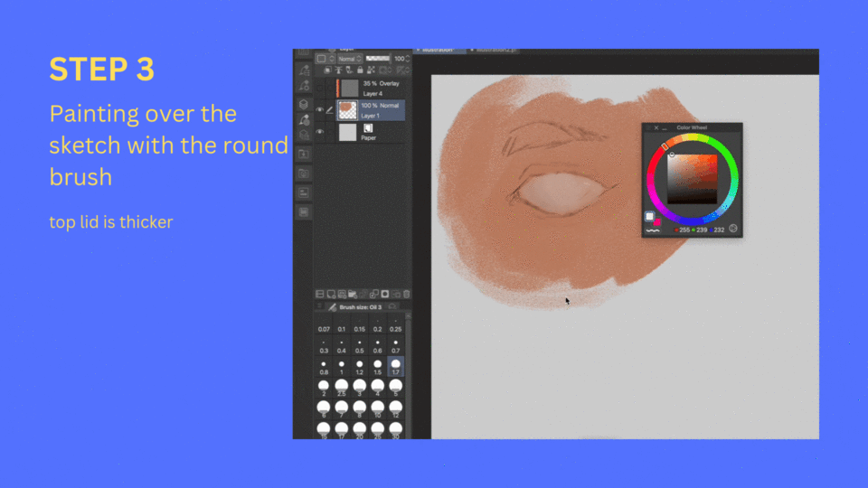This screenshot has width=868, height=488.
Task: Open the blending mode Normal dropdown
Action: 350,59
